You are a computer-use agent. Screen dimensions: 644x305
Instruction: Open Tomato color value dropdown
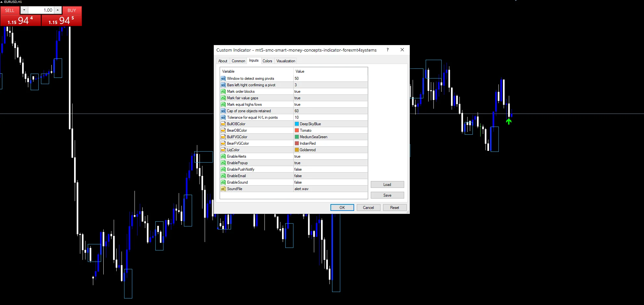click(330, 130)
